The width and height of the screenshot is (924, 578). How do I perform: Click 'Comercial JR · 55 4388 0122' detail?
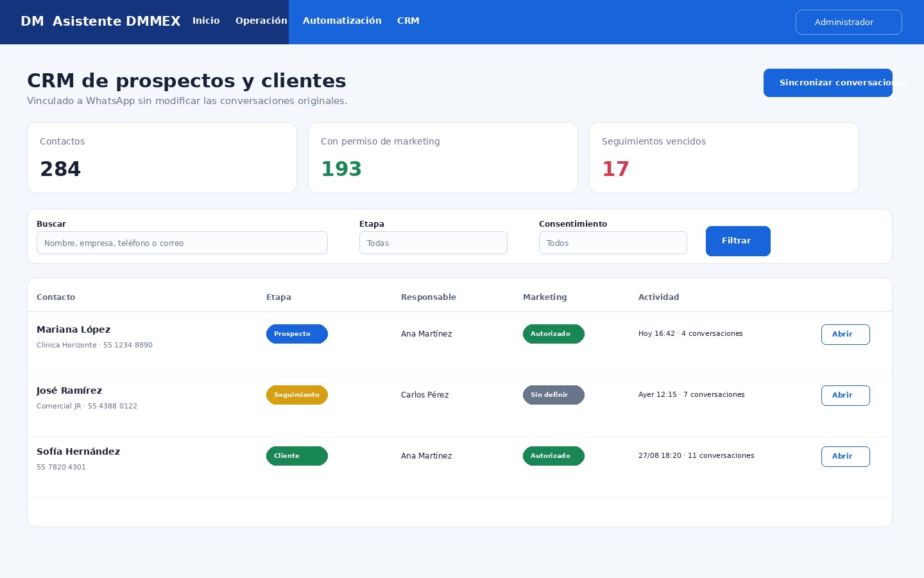[x=87, y=407]
